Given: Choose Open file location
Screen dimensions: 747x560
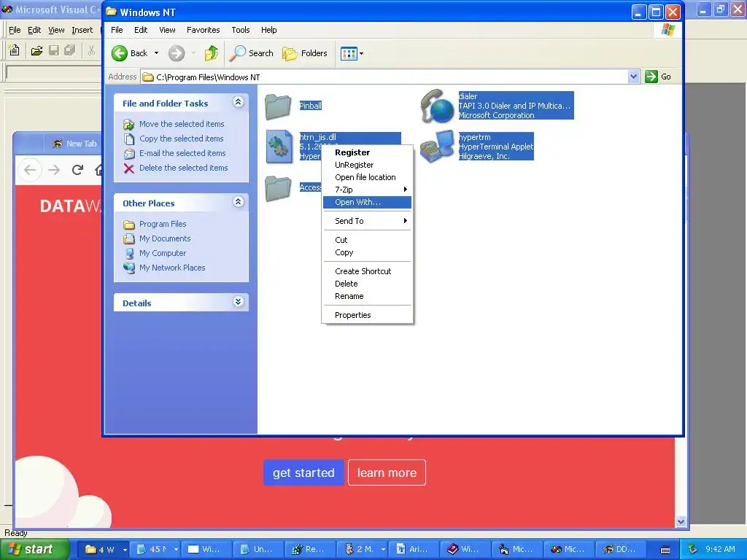Looking at the screenshot, I should click(367, 177).
